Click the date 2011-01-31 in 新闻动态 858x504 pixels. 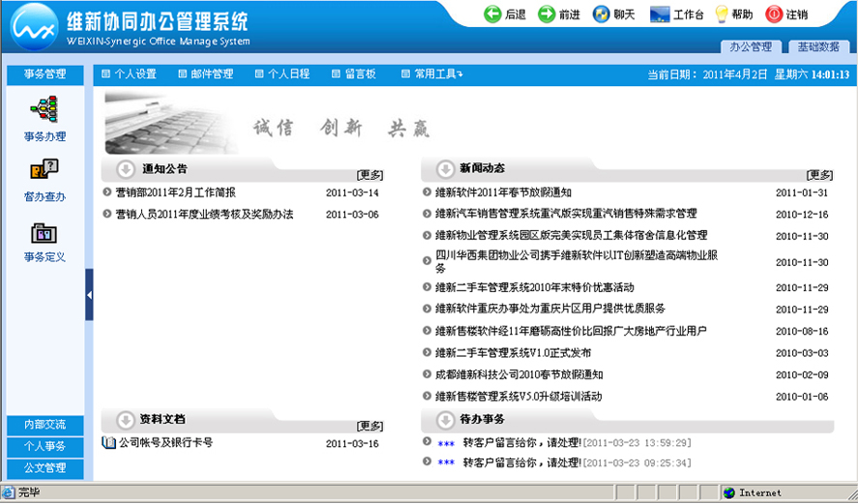(x=802, y=193)
